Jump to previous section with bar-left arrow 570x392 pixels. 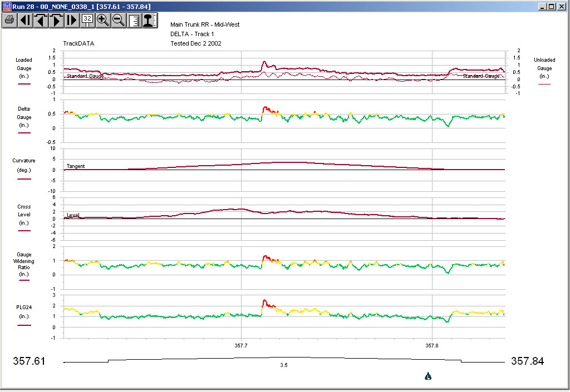tap(25, 21)
